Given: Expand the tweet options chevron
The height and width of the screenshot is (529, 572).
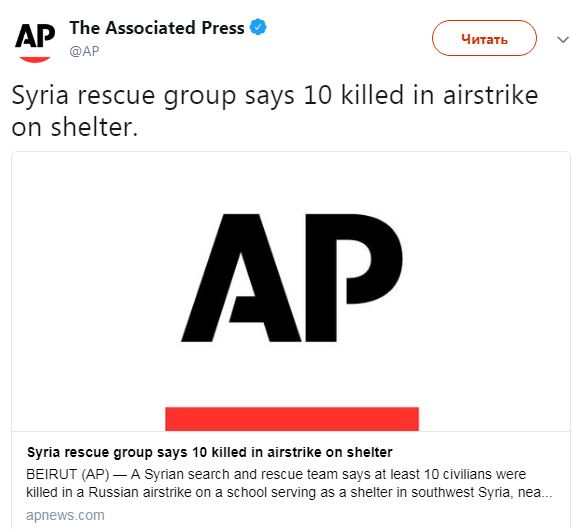Looking at the screenshot, I should (x=563, y=39).
